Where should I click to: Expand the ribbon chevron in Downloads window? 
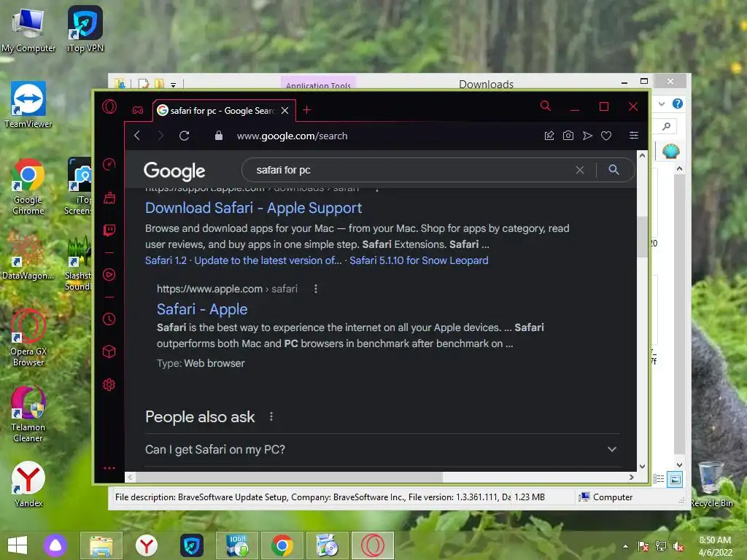pos(661,104)
